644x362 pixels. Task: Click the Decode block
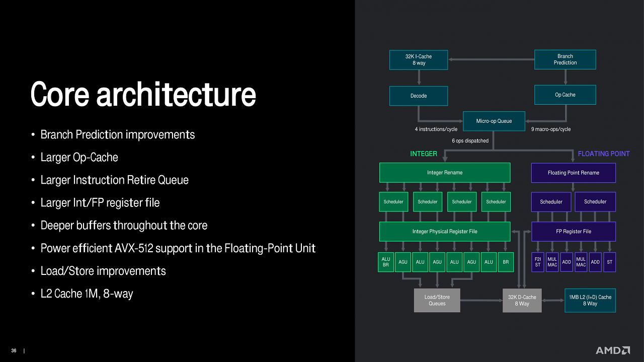[419, 96]
